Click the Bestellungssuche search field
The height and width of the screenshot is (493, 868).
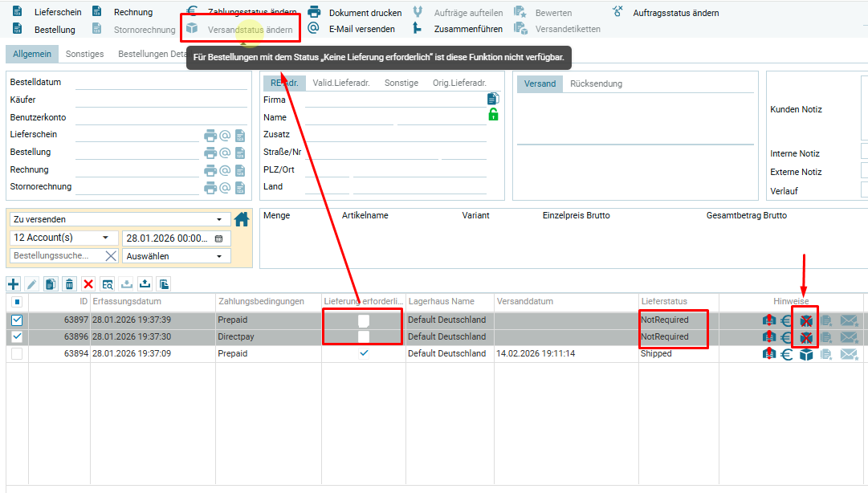[56, 255]
